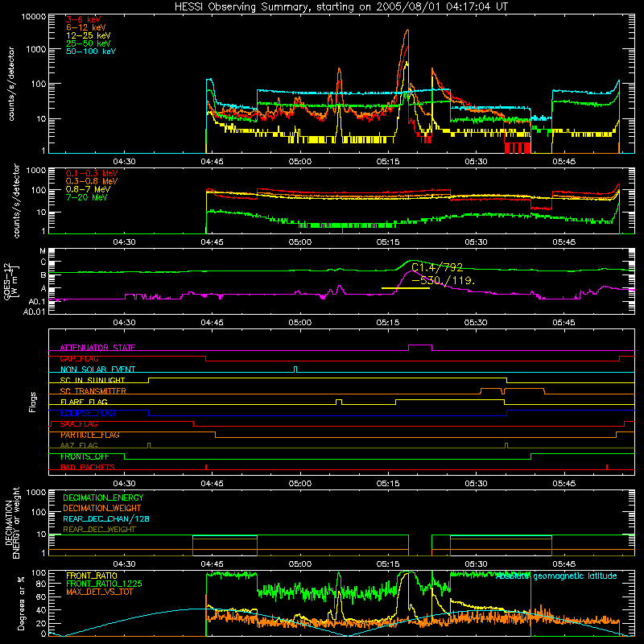Click the 04:45 tick label under top plot

click(x=212, y=162)
